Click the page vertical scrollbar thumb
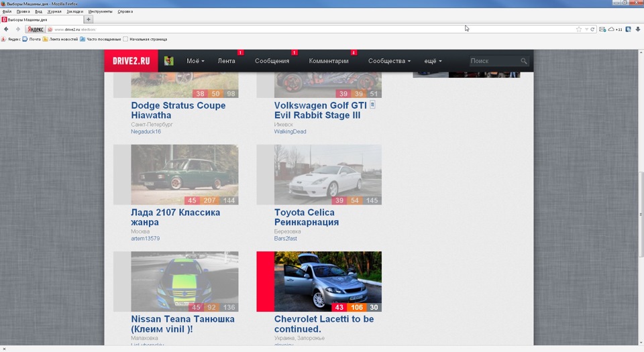 [641, 214]
